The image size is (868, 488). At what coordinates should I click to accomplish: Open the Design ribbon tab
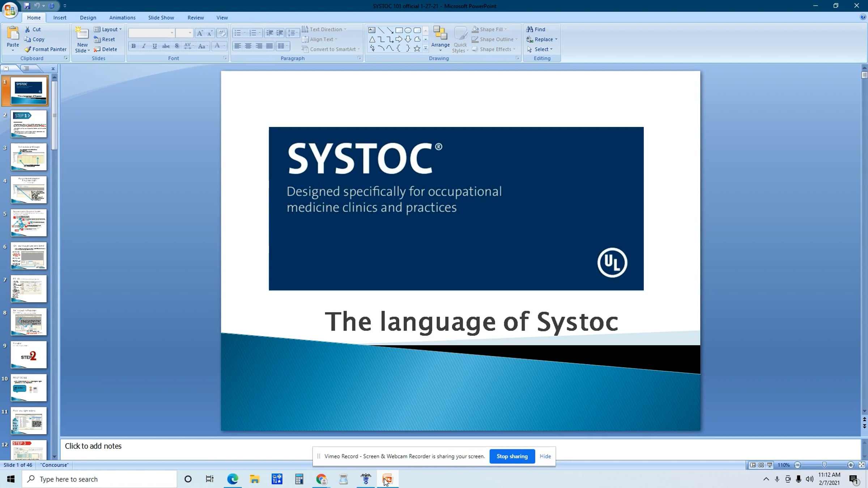[x=88, y=17]
